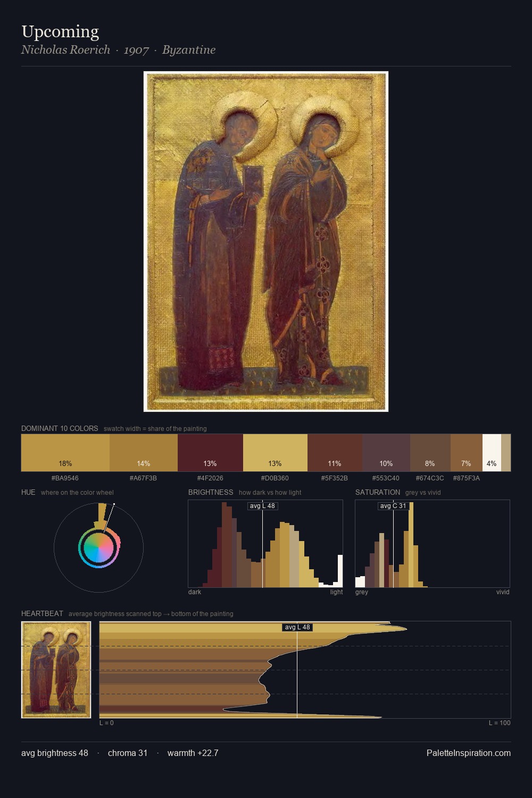Image resolution: width=532 pixels, height=798 pixels.
Task: Click the white 4% swatch
Action: click(x=492, y=453)
